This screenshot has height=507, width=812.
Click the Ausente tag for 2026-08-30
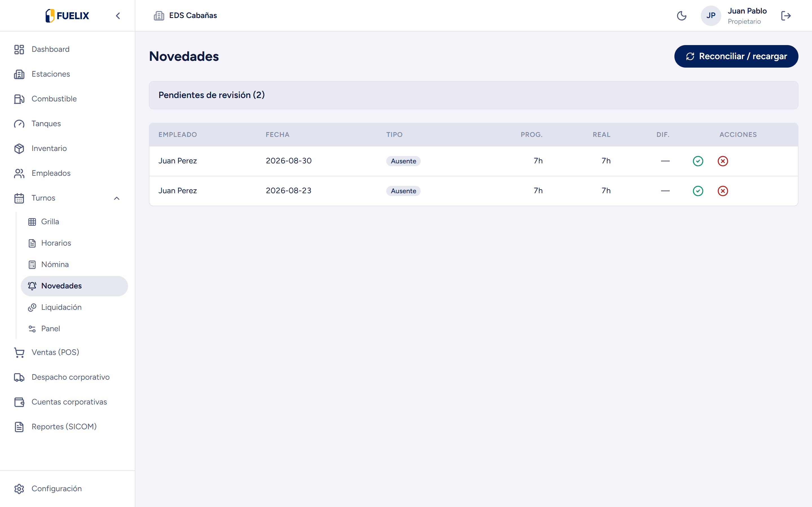(x=403, y=161)
